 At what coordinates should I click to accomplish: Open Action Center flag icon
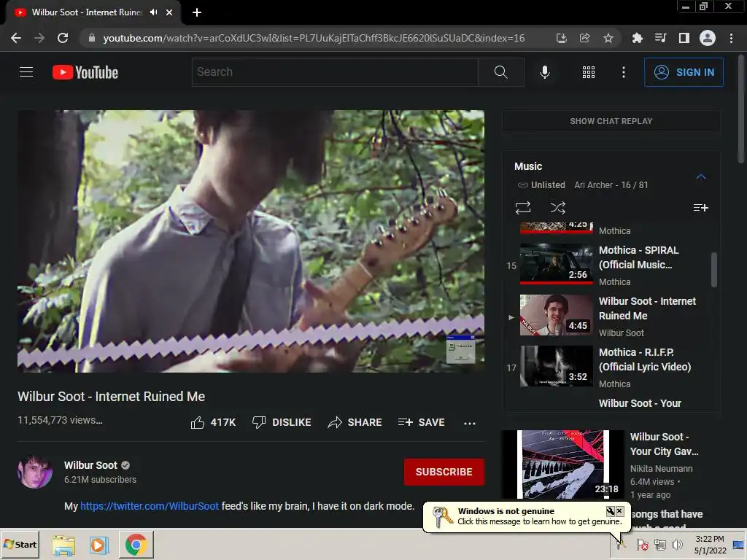point(642,544)
